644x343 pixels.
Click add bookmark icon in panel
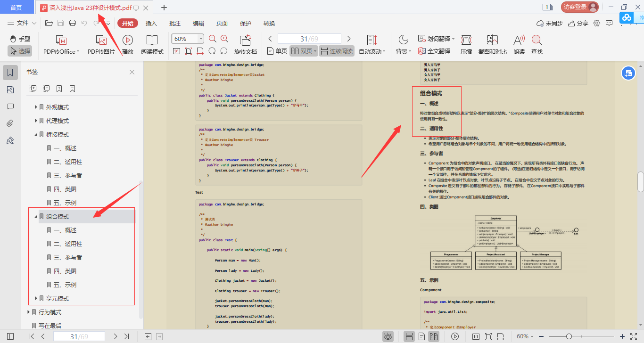(59, 88)
